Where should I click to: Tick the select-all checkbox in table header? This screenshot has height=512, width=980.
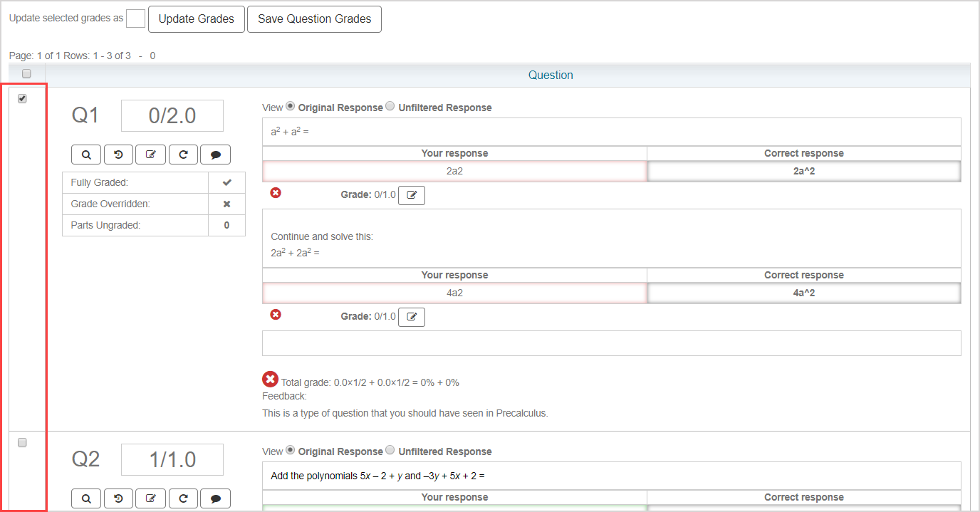click(26, 73)
